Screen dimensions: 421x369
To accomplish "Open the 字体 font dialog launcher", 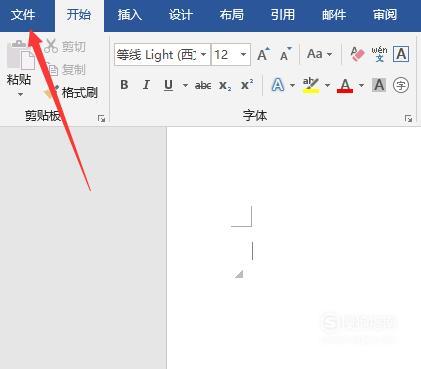I will pos(408,118).
